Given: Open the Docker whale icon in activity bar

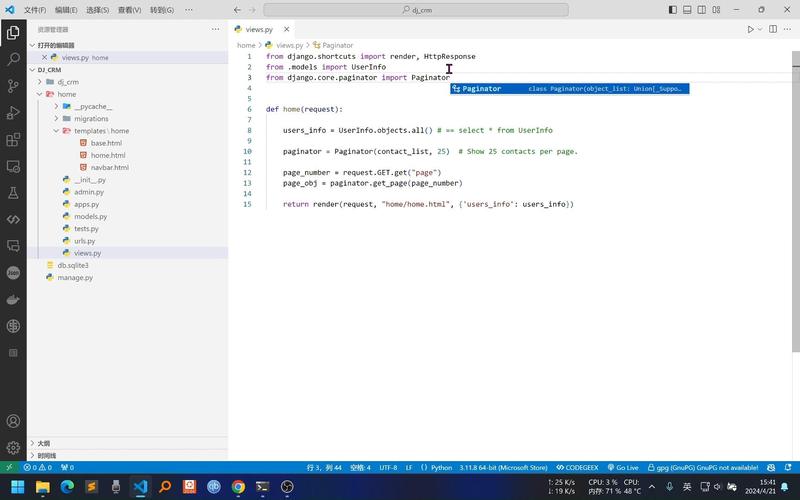Looking at the screenshot, I should (x=13, y=299).
